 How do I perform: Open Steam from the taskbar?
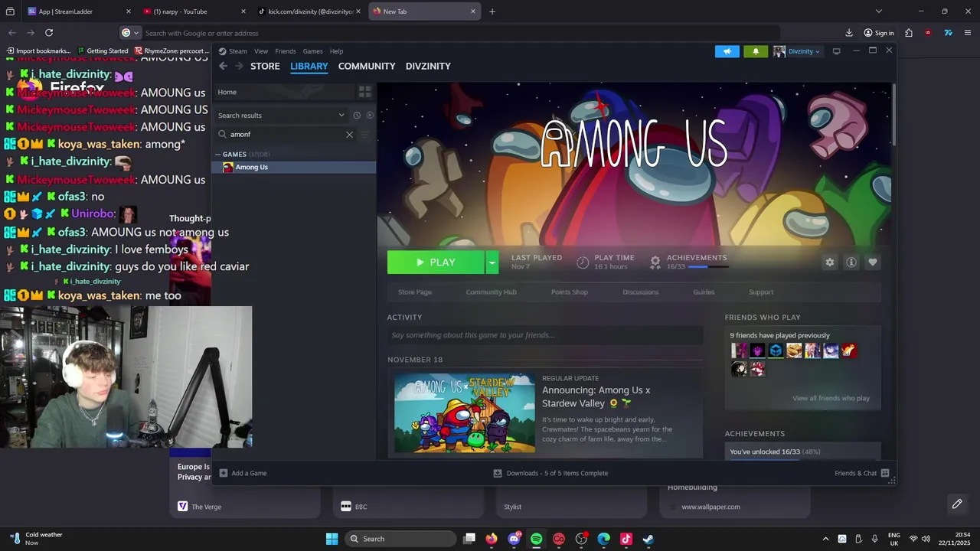tap(648, 539)
